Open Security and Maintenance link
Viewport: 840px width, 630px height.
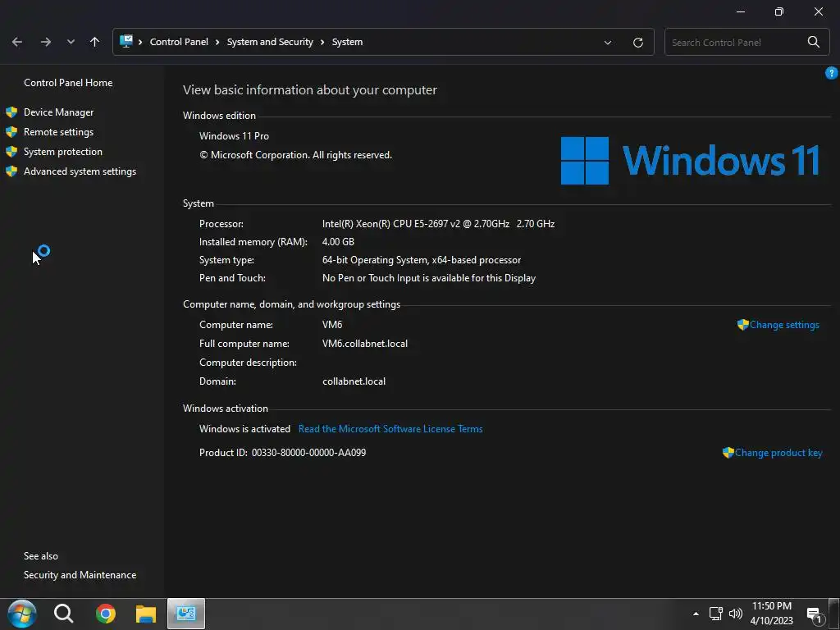[x=80, y=575]
